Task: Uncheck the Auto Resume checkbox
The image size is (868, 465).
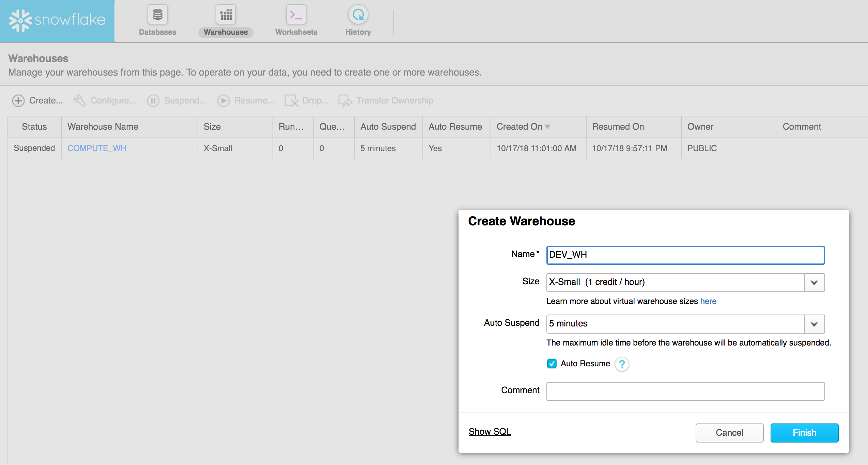Action: [x=552, y=364]
